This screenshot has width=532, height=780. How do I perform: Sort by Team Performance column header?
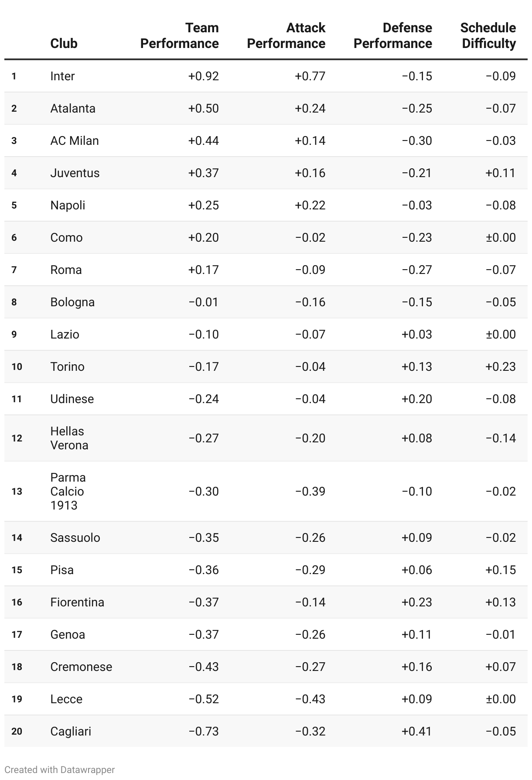coord(179,35)
